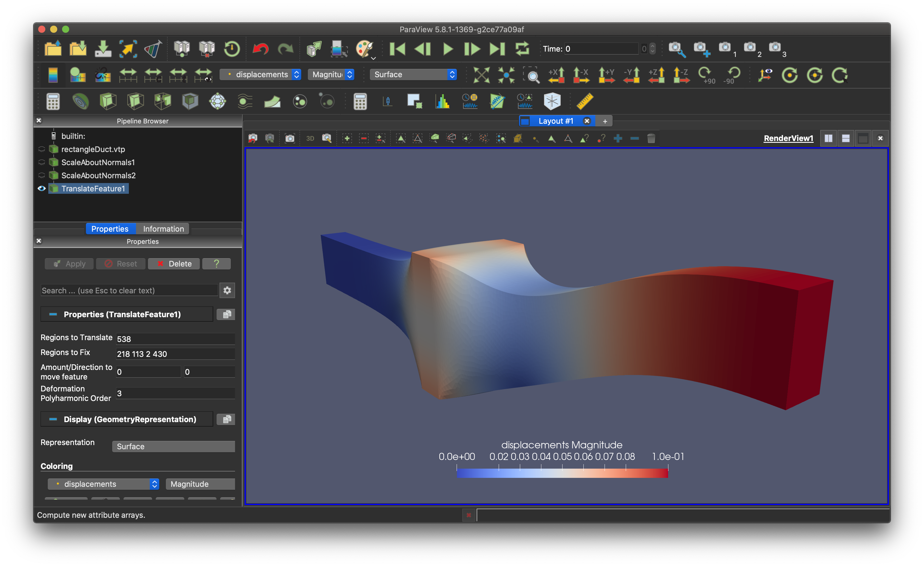924x567 pixels.
Task: Hide TranslateFeature1 using its eye icon
Action: 41,188
